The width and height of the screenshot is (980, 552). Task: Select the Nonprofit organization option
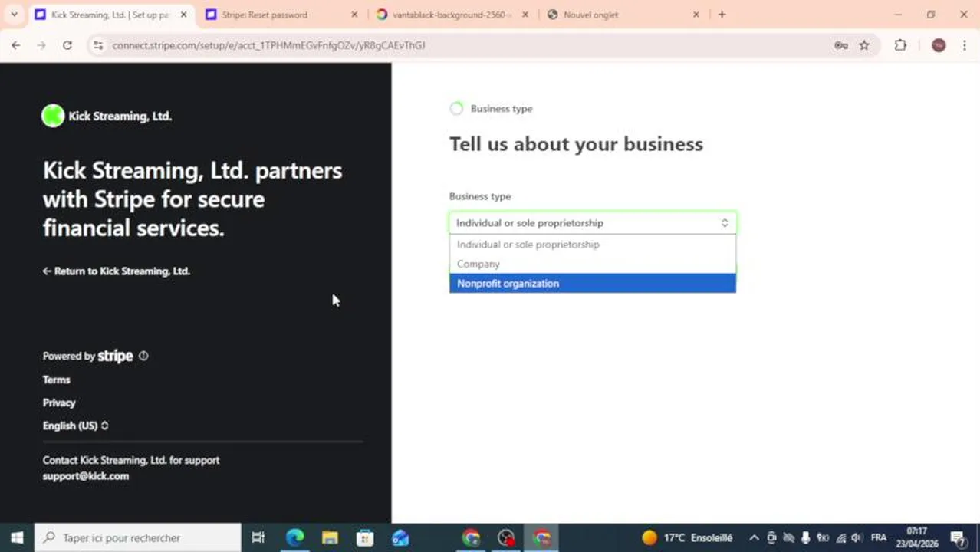point(592,283)
